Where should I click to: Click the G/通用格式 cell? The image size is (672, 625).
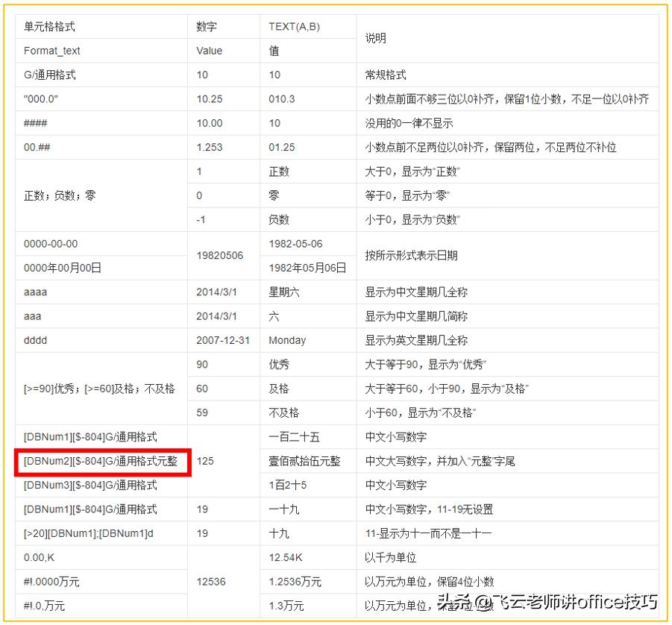pos(55,75)
